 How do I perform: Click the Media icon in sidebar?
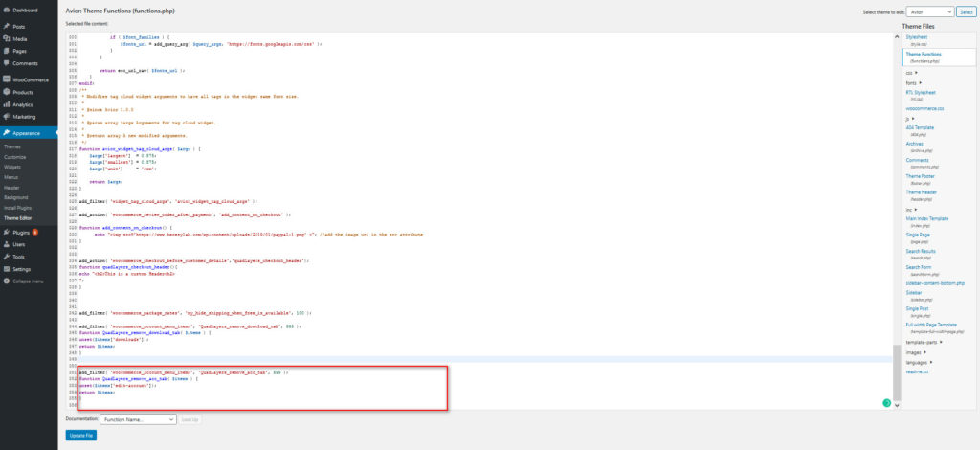pos(7,38)
